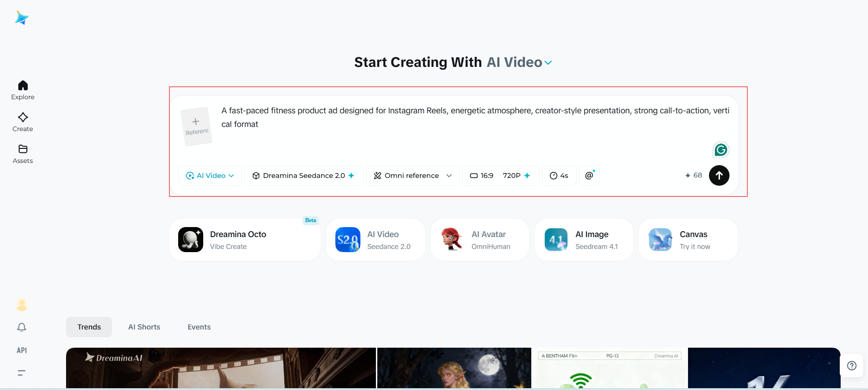
Task: Open the AI Video Seedance 2.0 card
Action: [x=375, y=239]
